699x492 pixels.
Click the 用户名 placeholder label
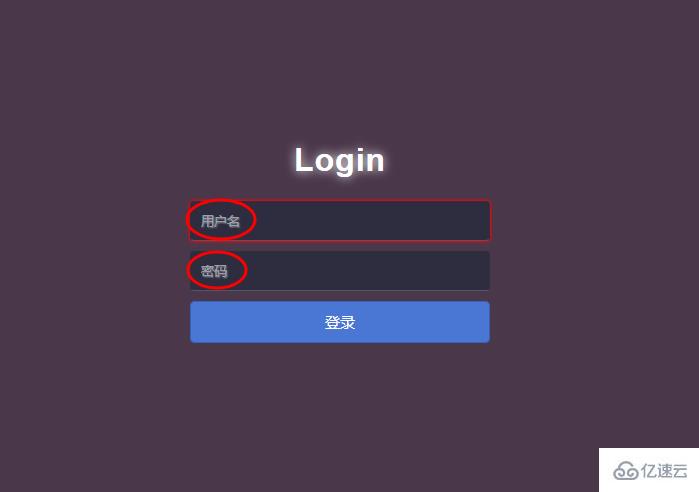coord(220,221)
